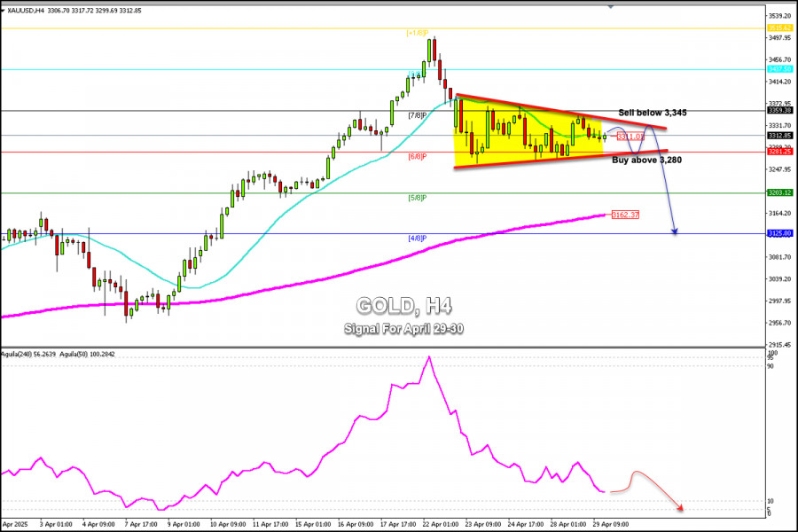
Task: Select the 'Sell below 3,345' label
Action: [x=652, y=113]
